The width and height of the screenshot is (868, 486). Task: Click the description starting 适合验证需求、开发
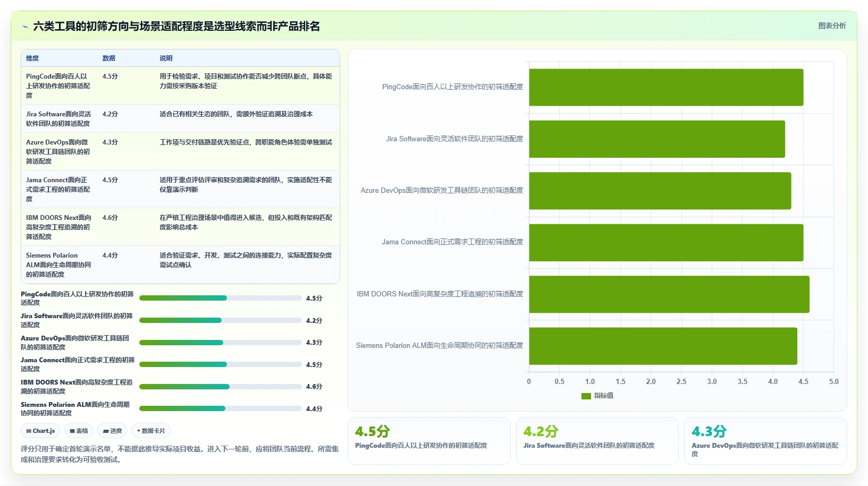coord(246,260)
